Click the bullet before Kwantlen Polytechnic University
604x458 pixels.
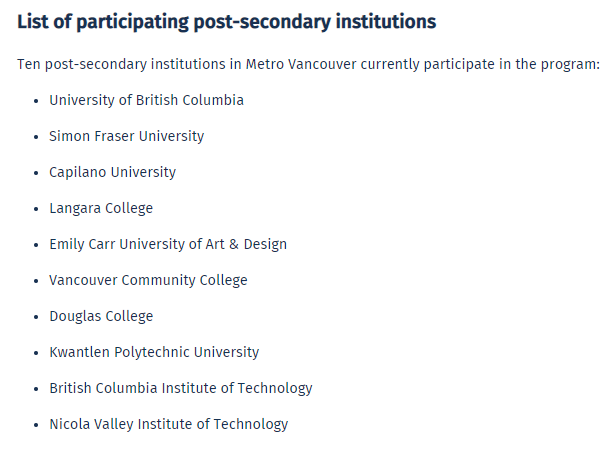pyautogui.click(x=36, y=353)
